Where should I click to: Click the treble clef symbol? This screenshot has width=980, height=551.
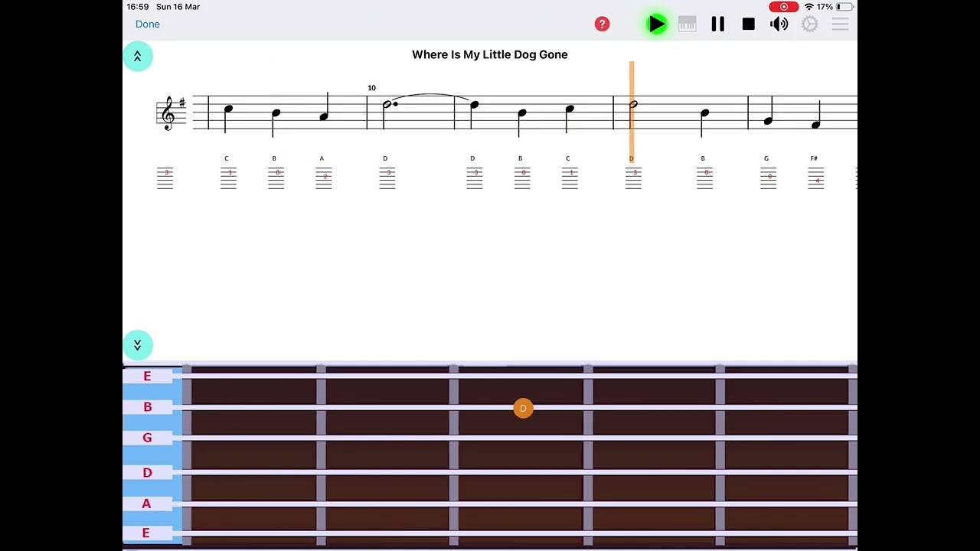click(169, 113)
